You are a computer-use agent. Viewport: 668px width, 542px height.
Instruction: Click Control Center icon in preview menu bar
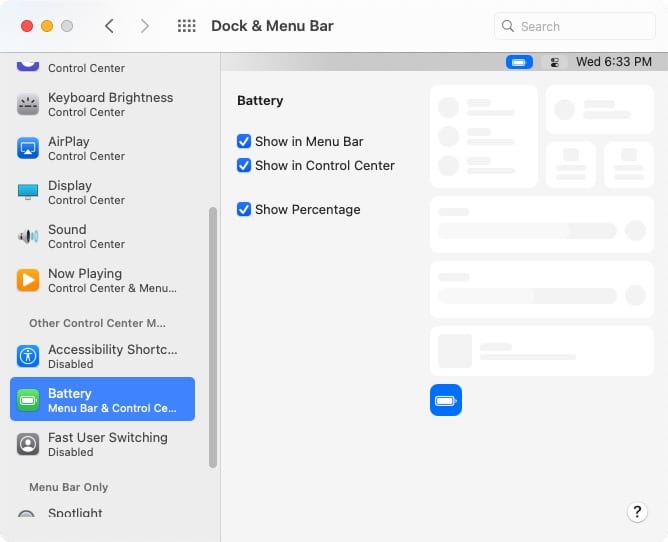coord(554,63)
